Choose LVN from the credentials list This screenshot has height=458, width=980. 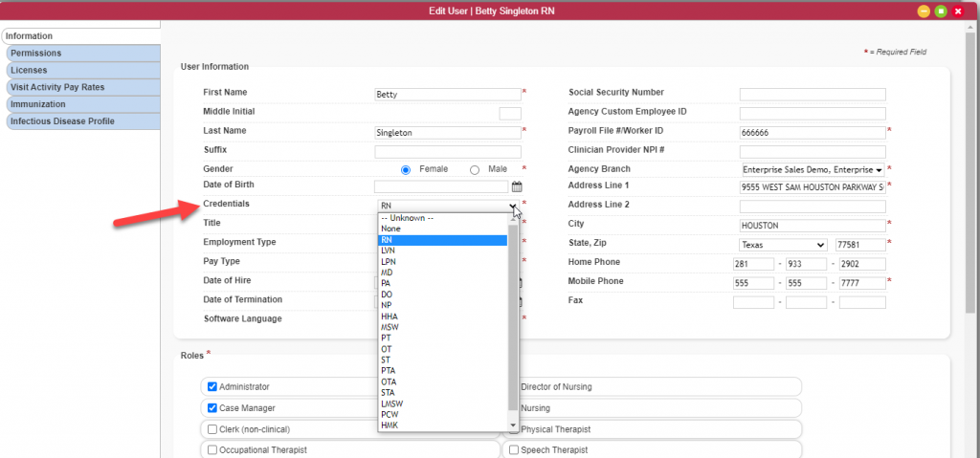coord(442,251)
